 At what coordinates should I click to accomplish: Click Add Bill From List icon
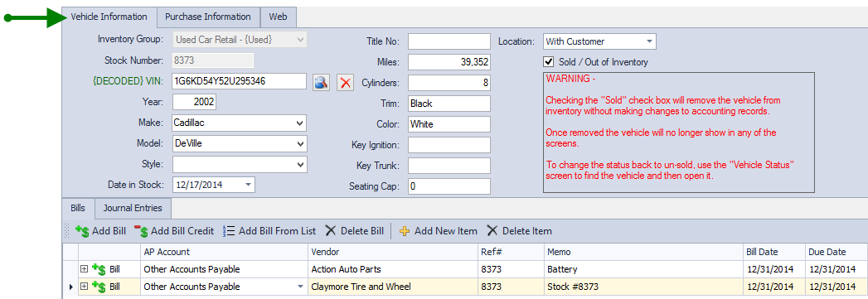click(x=229, y=231)
